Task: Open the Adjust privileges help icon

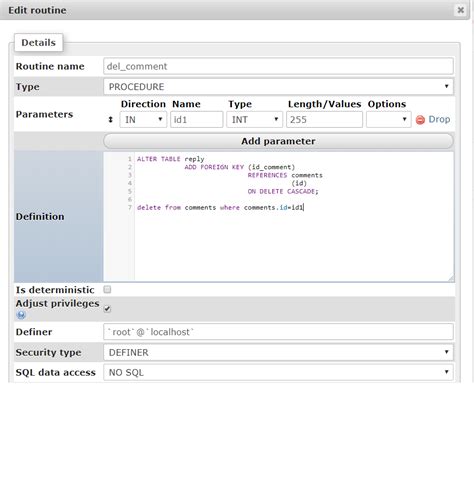Action: tap(21, 315)
